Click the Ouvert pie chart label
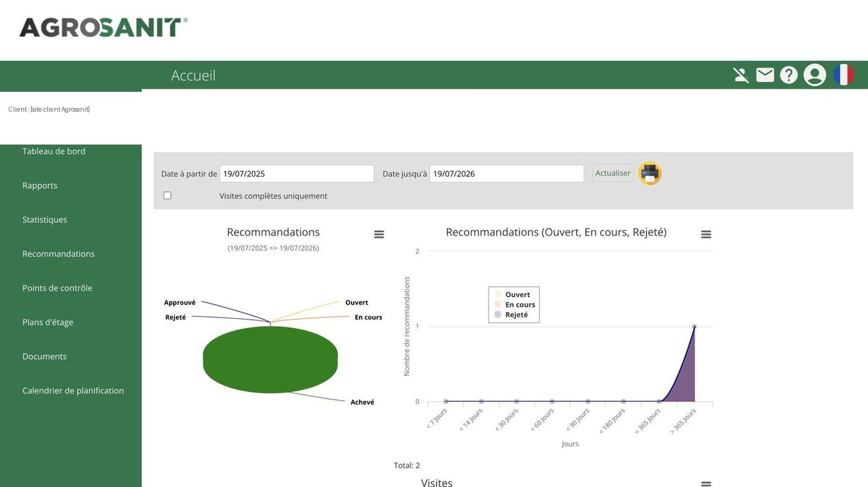The image size is (868, 487). tap(356, 303)
